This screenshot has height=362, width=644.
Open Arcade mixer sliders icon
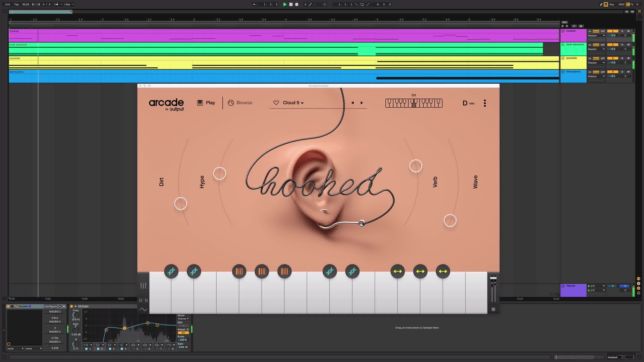(x=143, y=285)
